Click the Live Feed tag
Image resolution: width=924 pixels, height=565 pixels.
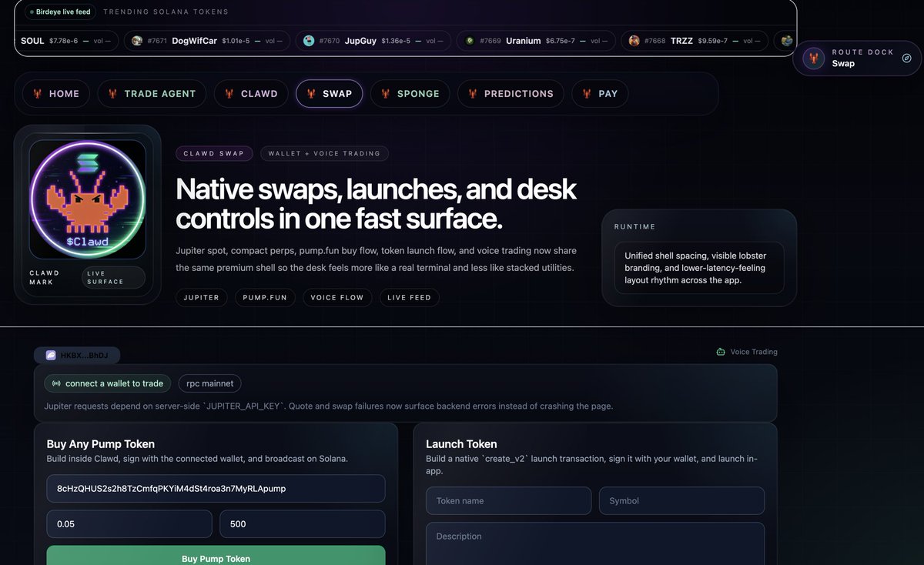(410, 297)
